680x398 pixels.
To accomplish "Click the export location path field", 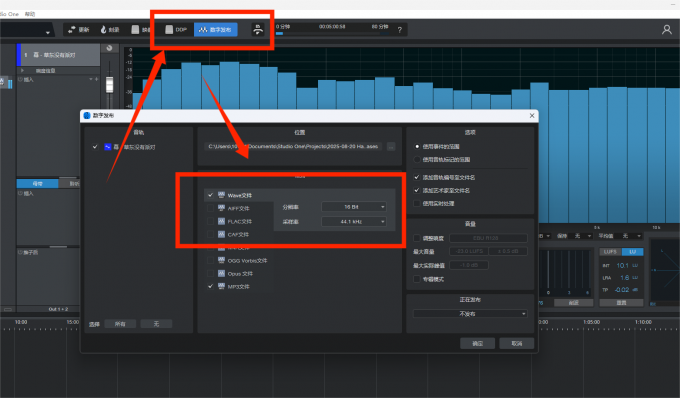I will 293,147.
